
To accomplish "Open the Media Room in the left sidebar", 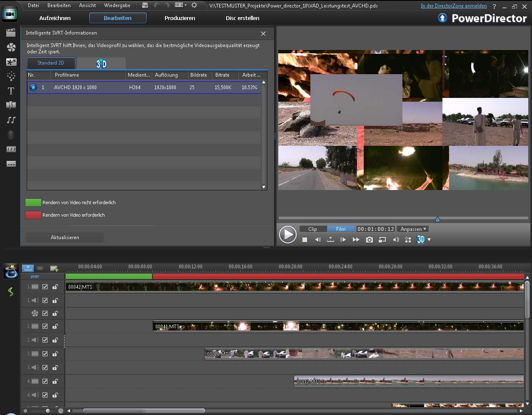I will 11,33.
